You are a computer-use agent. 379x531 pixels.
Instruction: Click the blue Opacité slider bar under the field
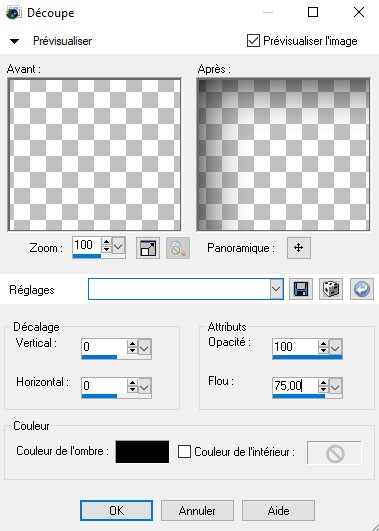click(307, 357)
